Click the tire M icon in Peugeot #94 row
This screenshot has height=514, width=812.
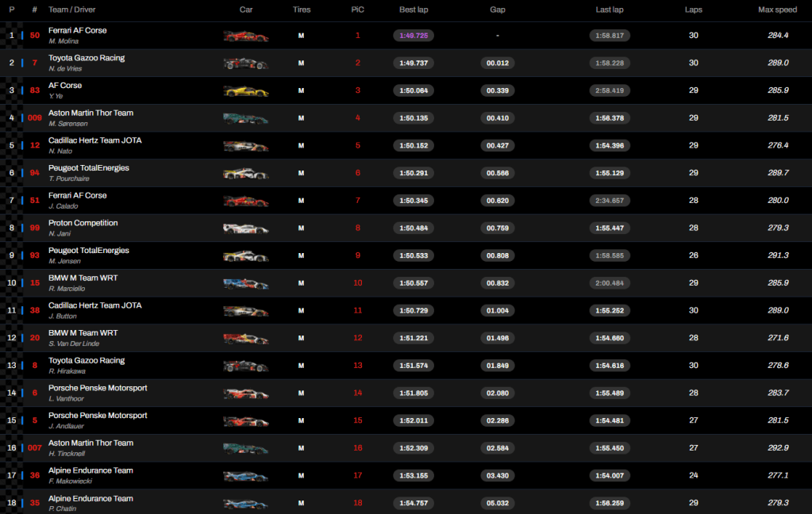click(x=301, y=174)
